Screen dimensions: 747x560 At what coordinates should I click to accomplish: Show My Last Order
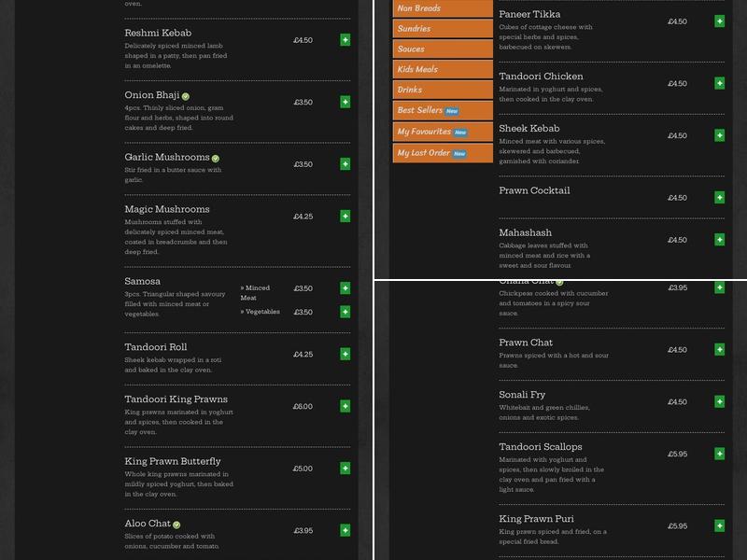443,153
